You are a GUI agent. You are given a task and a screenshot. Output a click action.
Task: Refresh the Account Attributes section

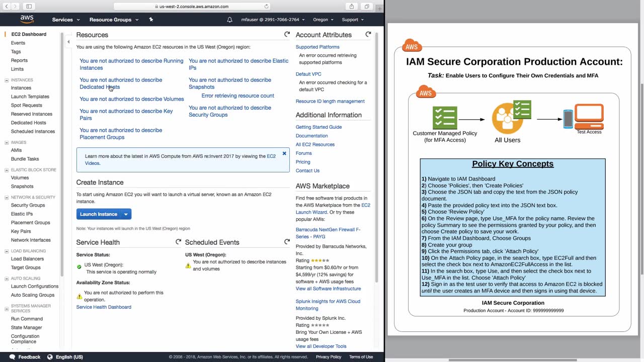point(368,34)
